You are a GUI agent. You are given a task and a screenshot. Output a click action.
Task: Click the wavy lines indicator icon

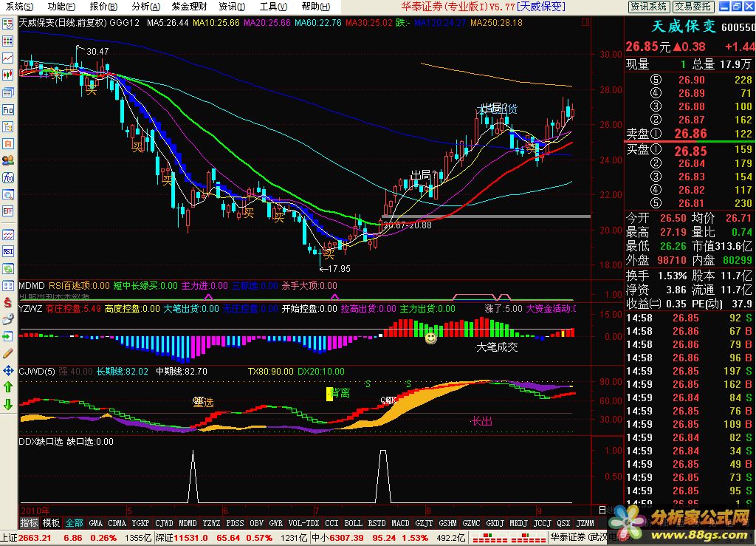tap(7, 235)
